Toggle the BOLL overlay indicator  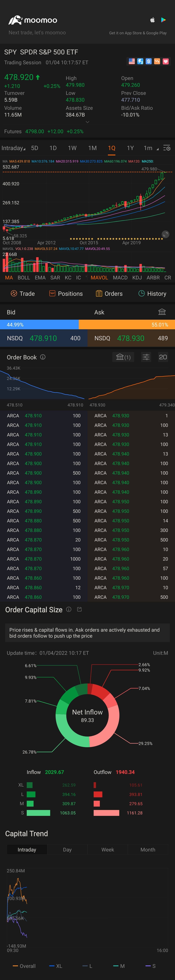click(x=24, y=278)
